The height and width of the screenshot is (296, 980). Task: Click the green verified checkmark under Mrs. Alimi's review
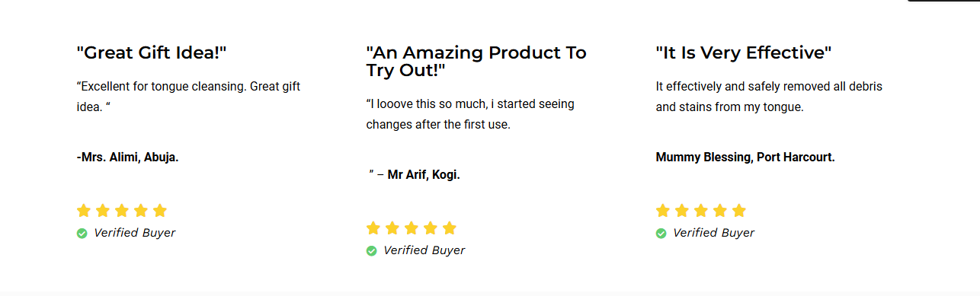(x=82, y=234)
